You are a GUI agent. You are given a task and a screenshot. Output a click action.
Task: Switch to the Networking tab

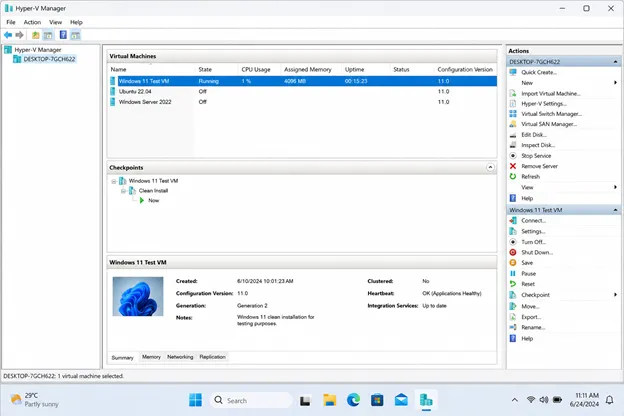point(180,357)
